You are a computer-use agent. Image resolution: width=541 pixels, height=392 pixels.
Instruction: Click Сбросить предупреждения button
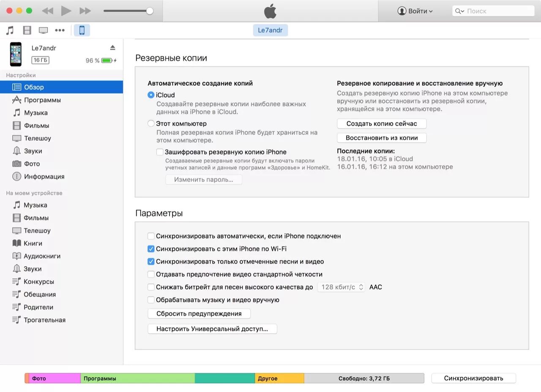(199, 314)
